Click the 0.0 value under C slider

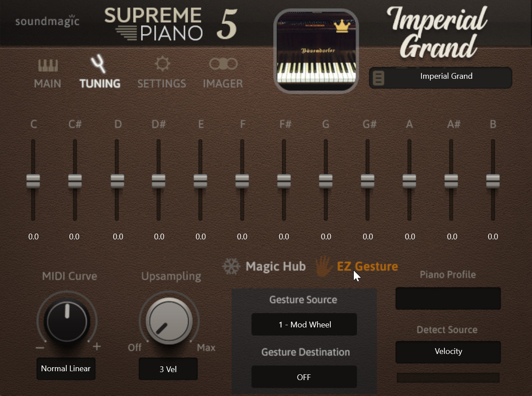click(x=33, y=237)
